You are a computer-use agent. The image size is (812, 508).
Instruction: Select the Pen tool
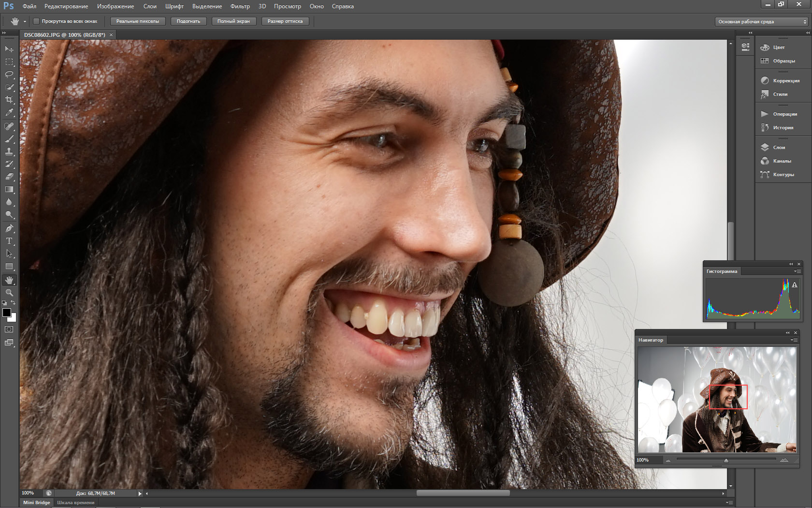click(x=9, y=228)
